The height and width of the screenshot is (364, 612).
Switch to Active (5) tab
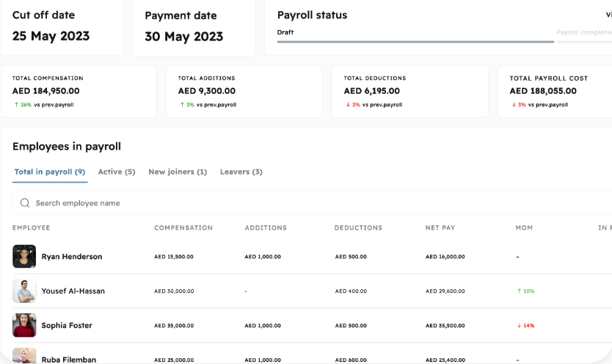(117, 172)
